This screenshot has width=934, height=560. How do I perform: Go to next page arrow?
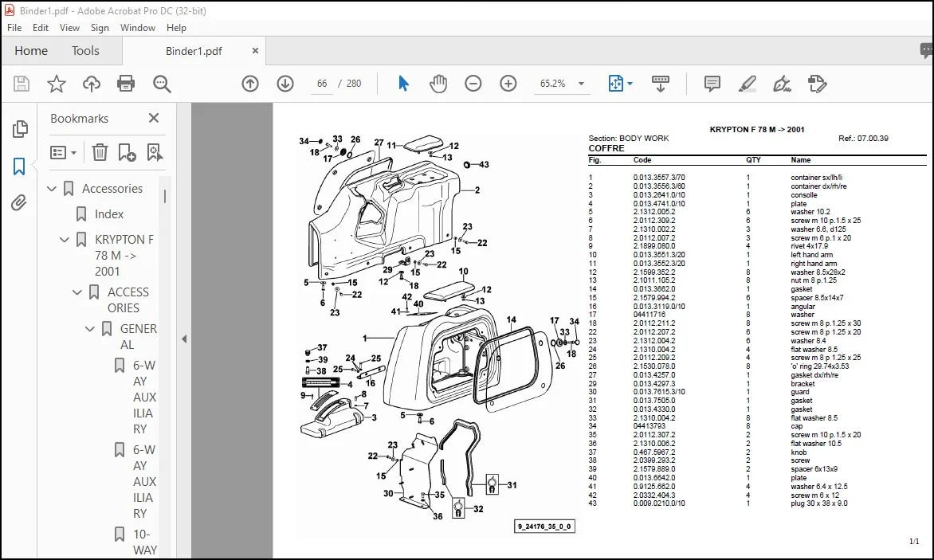[x=285, y=84]
